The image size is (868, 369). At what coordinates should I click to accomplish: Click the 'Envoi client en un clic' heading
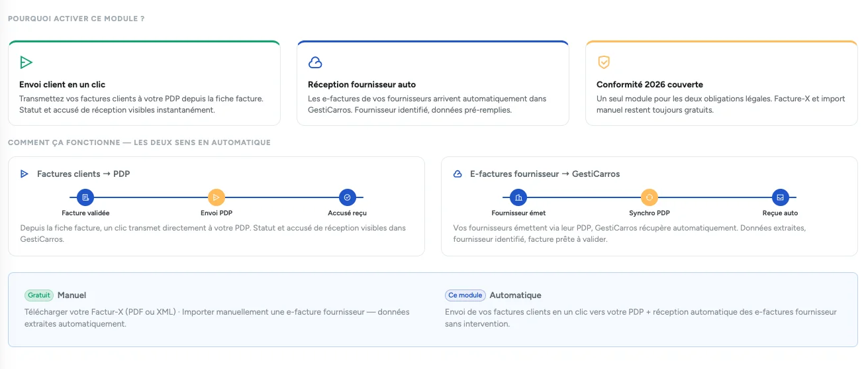(62, 85)
